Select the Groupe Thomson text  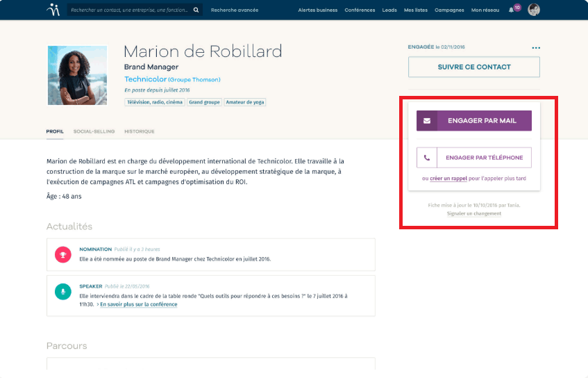(194, 80)
